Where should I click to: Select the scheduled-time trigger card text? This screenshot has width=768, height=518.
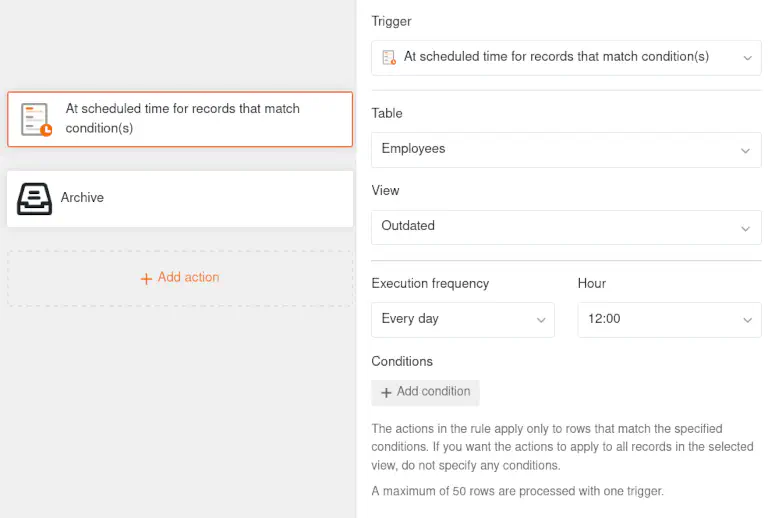(182, 118)
